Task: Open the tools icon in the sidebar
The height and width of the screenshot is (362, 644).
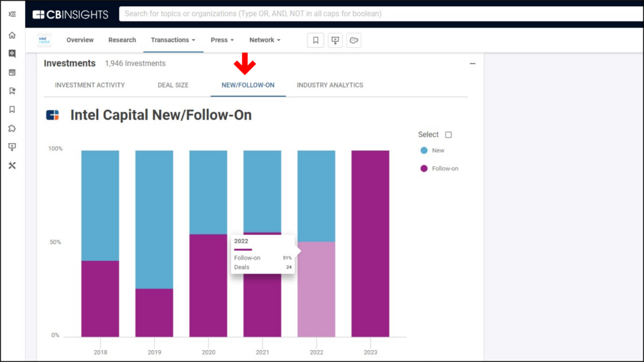Action: click(x=13, y=165)
